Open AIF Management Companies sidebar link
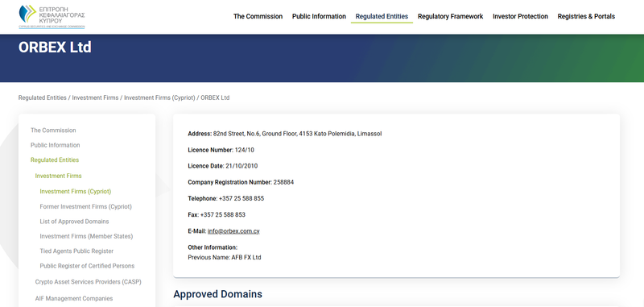Image resolution: width=644 pixels, height=307 pixels. point(74,298)
